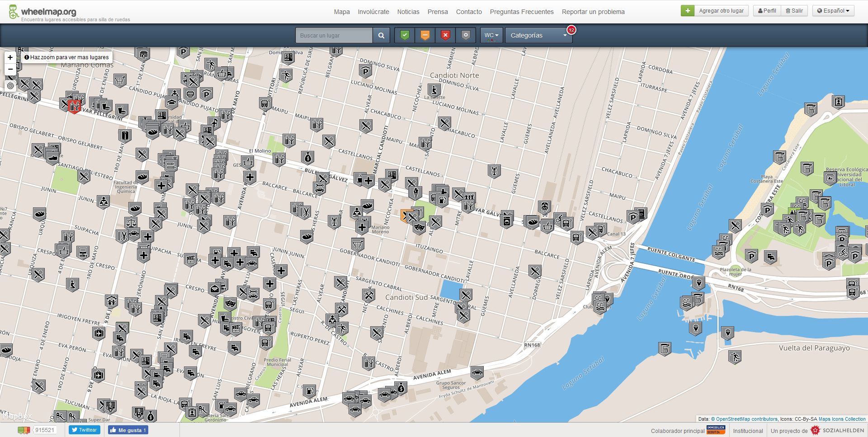Image resolution: width=868 pixels, height=437 pixels.
Task: Click the 'Haz zoom para ver mas lugares' notice
Action: [67, 57]
